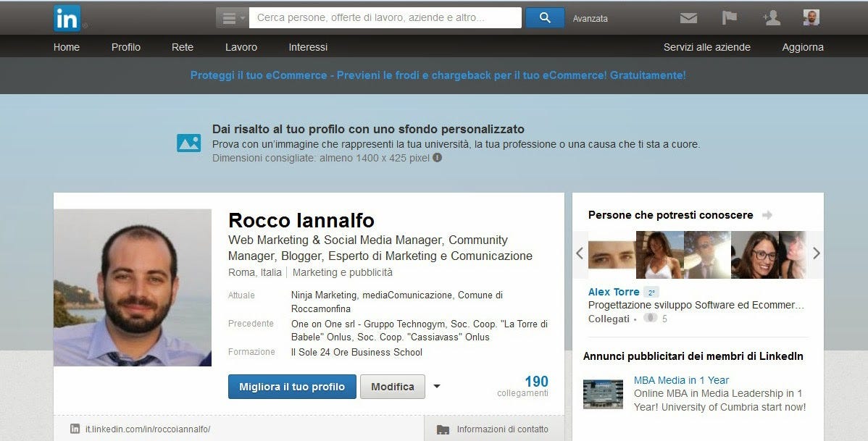Viewport: 868px width, 441px height.
Task: Click the woman in white dress photo
Action: [x=660, y=254]
